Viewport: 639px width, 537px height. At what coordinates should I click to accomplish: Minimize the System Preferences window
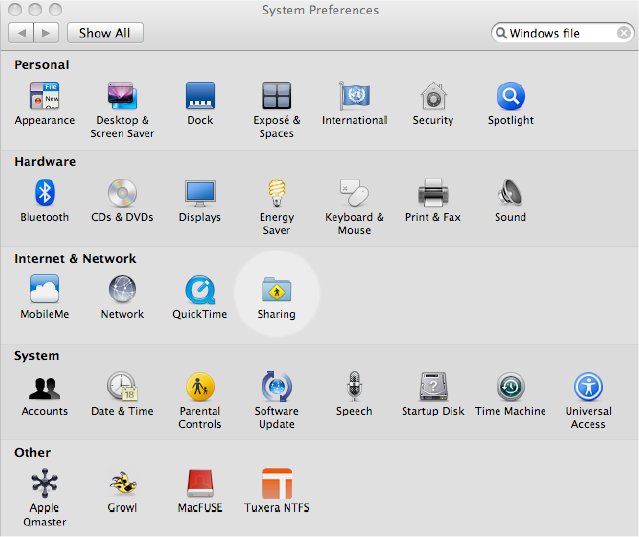[x=35, y=9]
